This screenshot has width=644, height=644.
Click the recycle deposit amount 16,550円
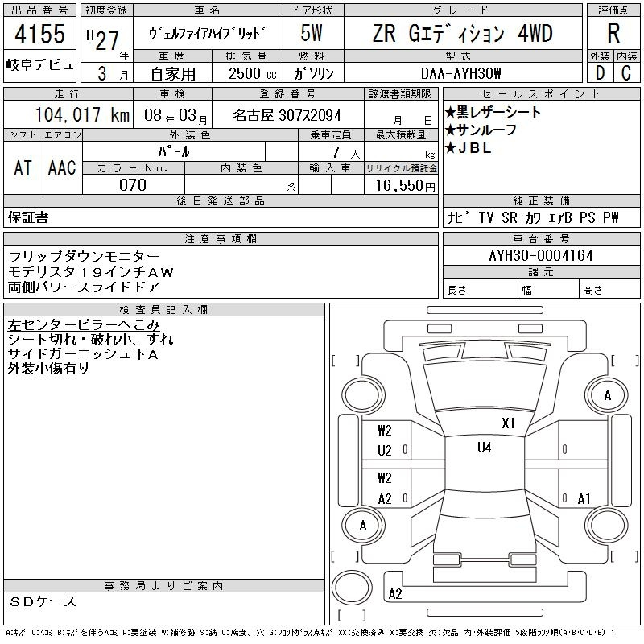pos(401,184)
